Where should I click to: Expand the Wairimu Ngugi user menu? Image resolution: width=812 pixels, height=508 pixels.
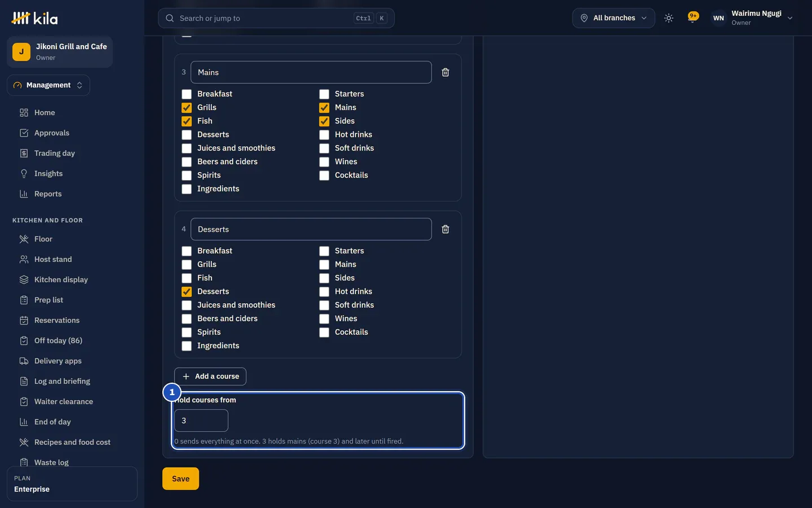tap(753, 18)
